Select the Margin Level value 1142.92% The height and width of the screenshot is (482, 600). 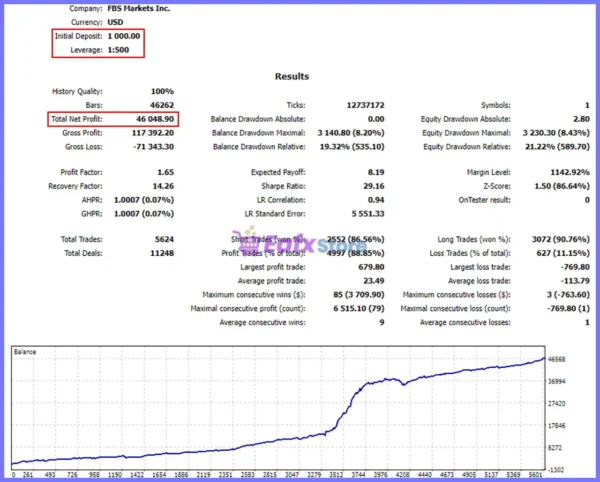click(570, 172)
